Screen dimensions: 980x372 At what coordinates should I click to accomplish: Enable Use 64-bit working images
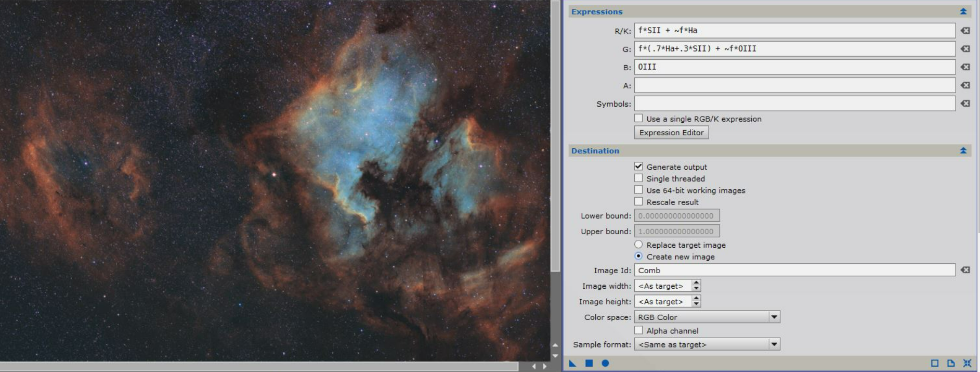coord(638,190)
